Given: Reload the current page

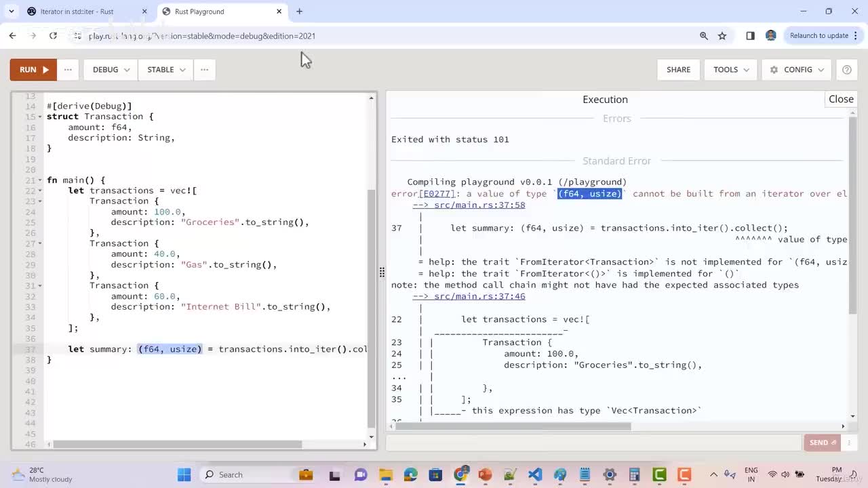Looking at the screenshot, I should point(53,36).
